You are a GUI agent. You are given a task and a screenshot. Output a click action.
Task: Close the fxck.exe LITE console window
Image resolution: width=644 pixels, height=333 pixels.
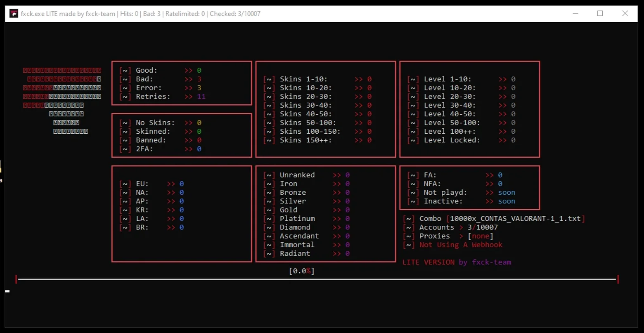(x=625, y=14)
